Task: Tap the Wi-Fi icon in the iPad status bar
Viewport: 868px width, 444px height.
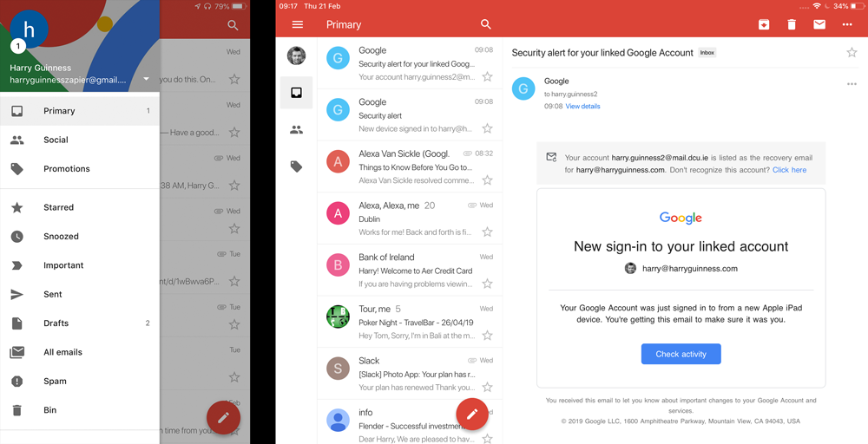Action: click(x=817, y=6)
